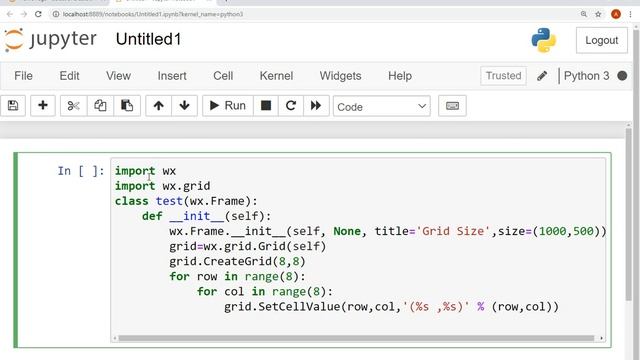Open the View menu
Image resolution: width=640 pixels, height=360 pixels.
pyautogui.click(x=118, y=76)
